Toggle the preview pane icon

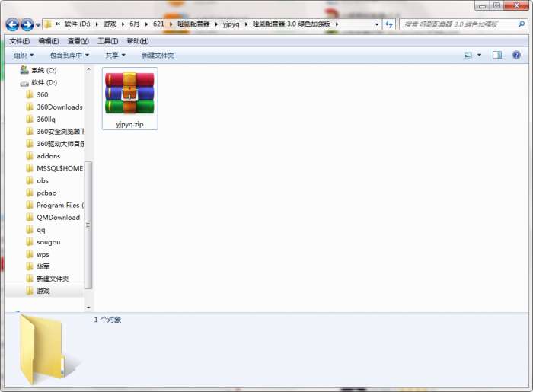[497, 55]
